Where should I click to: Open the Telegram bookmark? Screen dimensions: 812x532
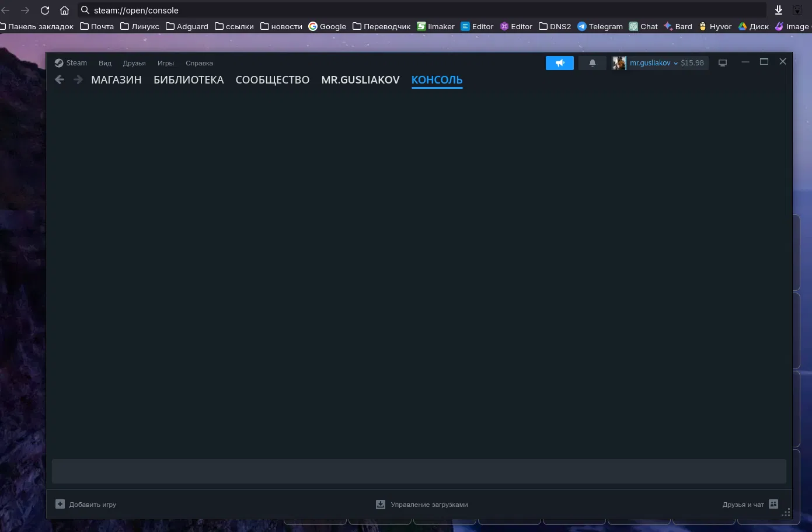coord(600,26)
